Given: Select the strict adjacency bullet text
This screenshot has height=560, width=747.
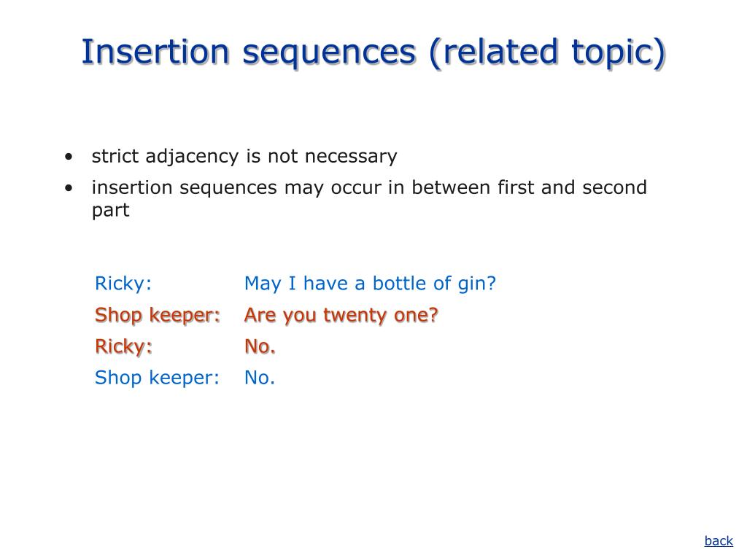Looking at the screenshot, I should tap(244, 156).
